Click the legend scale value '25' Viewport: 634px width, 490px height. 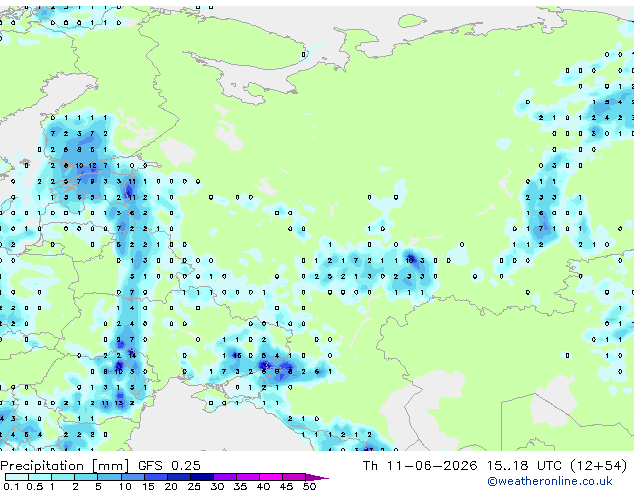coord(194,486)
